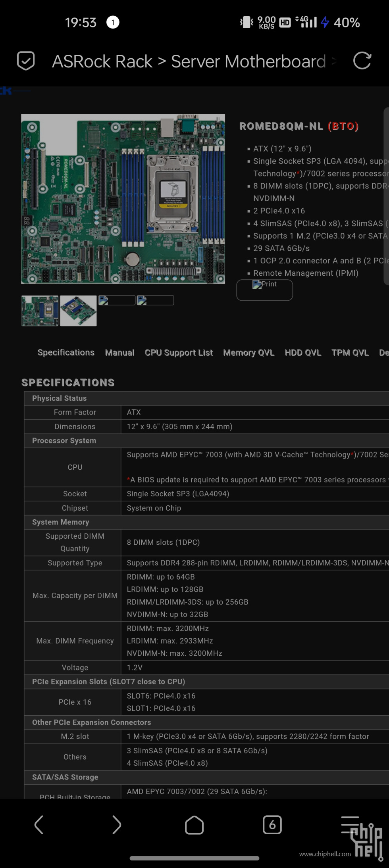
Task: Switch to the Specifications tab
Action: click(66, 352)
